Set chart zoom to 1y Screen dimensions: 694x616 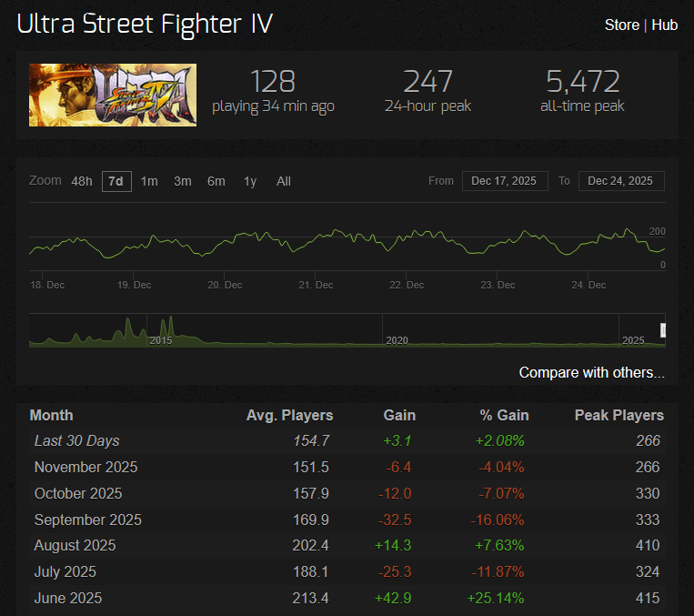point(249,181)
